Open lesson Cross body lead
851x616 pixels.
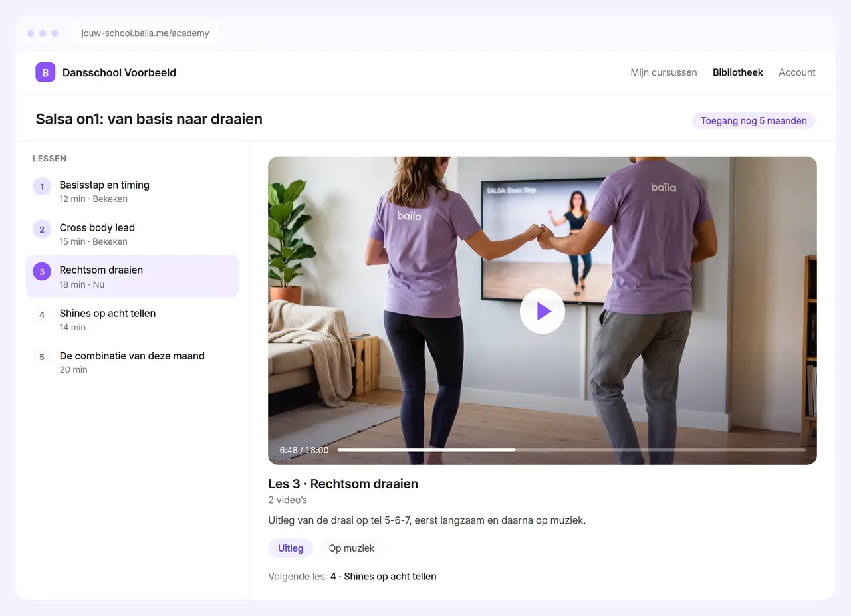point(132,234)
